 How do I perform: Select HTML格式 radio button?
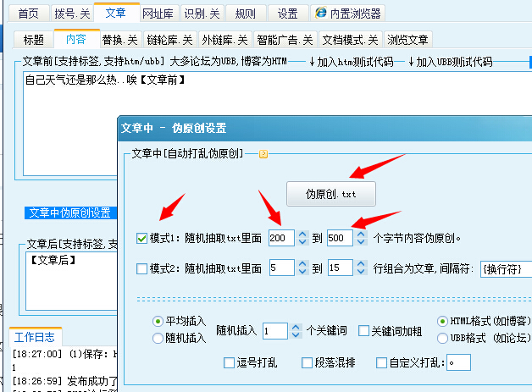[442, 321]
